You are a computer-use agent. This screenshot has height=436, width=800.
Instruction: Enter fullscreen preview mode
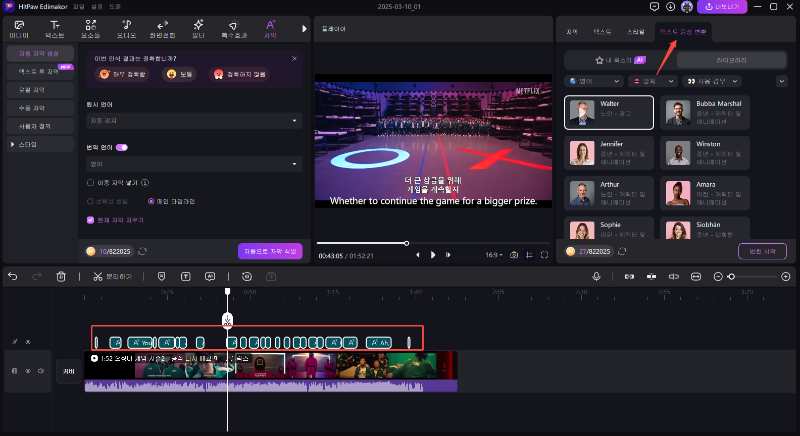tap(544, 255)
